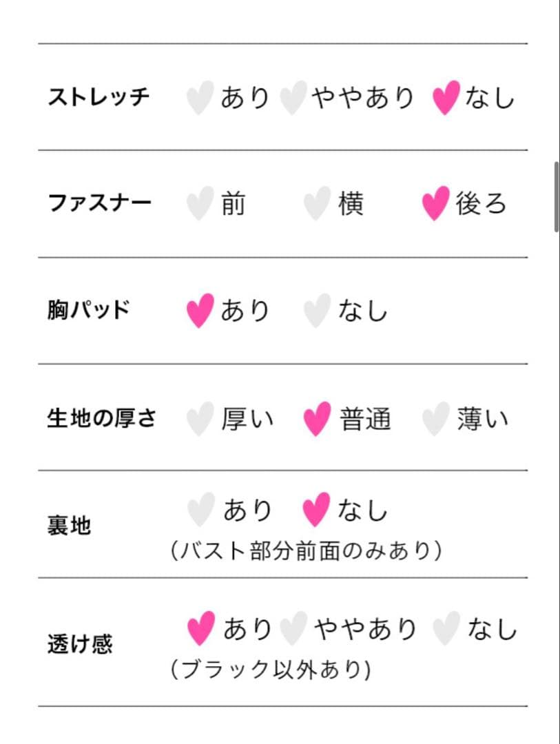The width and height of the screenshot is (560, 744).
Task: Click the gray heart beside ストレッチ あり
Action: [x=199, y=98]
